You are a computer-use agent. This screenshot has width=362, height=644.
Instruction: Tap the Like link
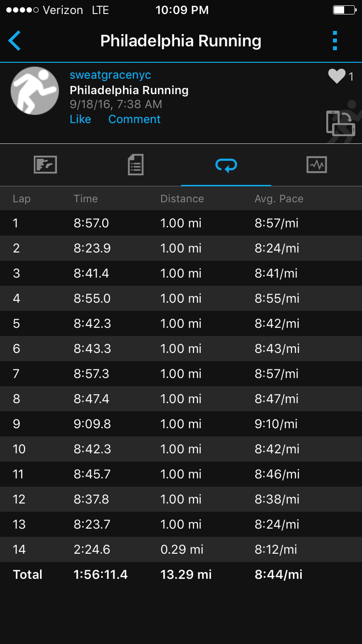tap(80, 119)
